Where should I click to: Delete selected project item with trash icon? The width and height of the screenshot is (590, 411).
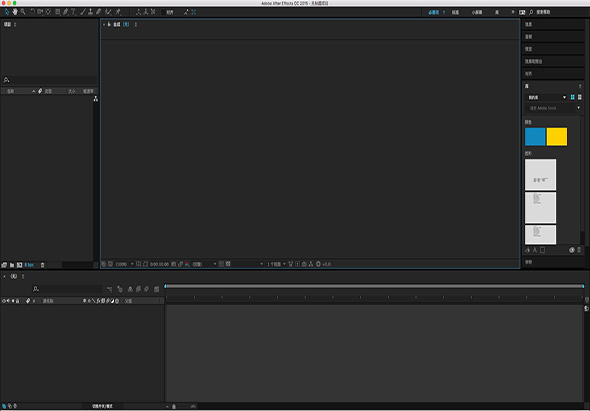pyautogui.click(x=43, y=265)
